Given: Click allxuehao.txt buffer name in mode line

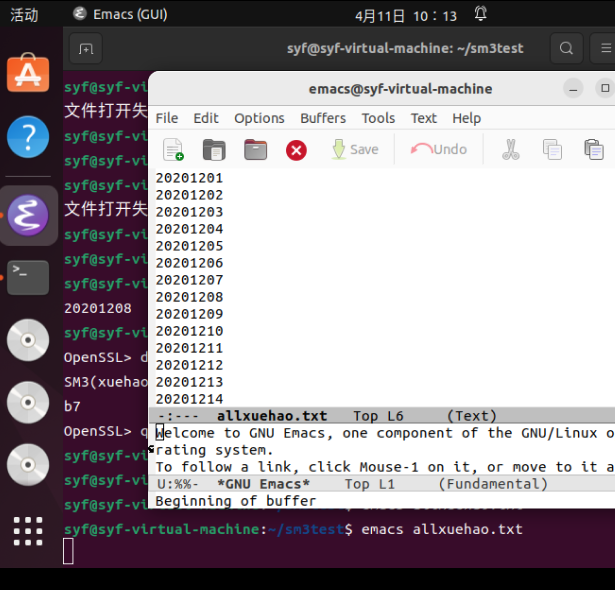Looking at the screenshot, I should 272,416.
